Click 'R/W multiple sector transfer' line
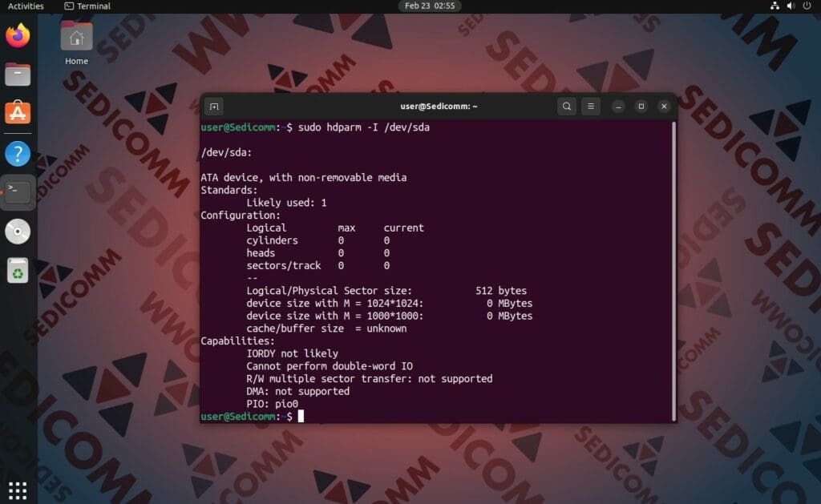Viewport: 821px width, 504px height. click(x=370, y=378)
